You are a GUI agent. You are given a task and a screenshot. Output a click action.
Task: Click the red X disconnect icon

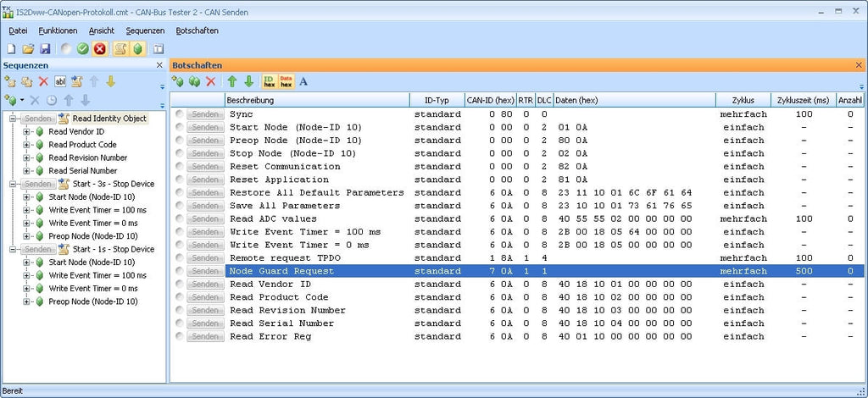point(100,48)
